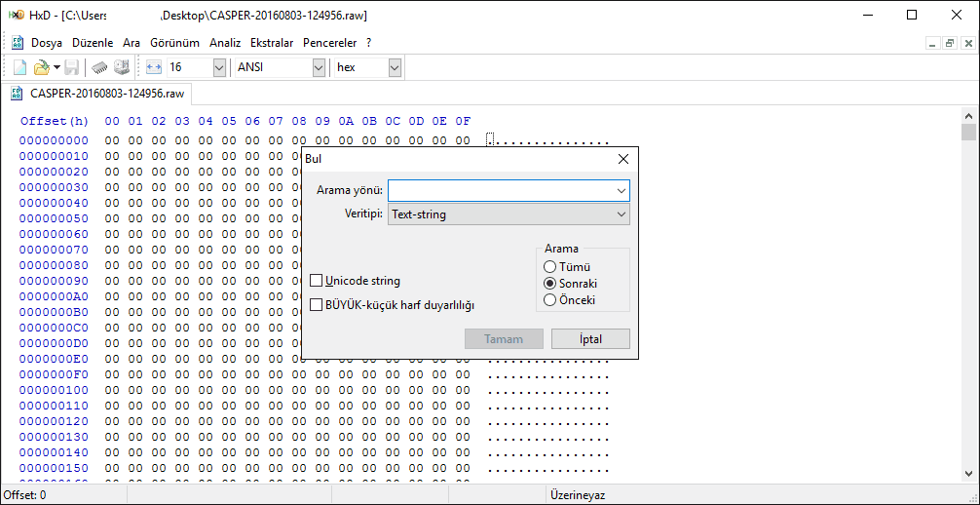The image size is (980, 505).
Task: Enable the Unicode string checkbox
Action: (317, 281)
